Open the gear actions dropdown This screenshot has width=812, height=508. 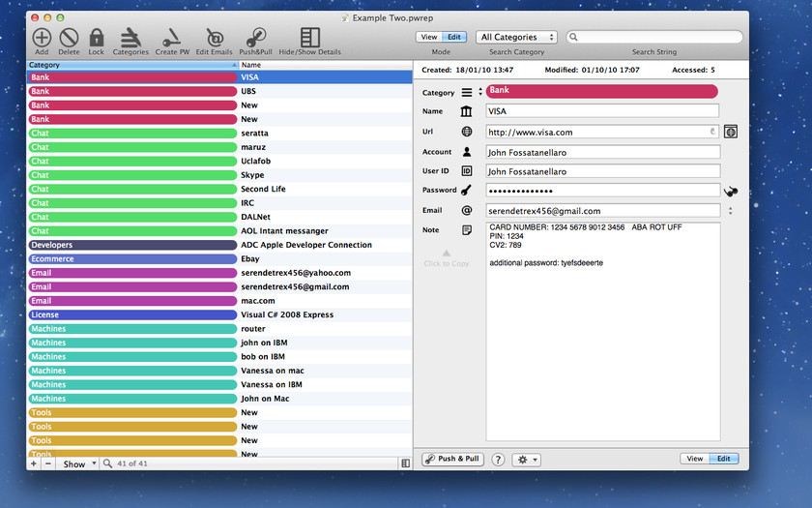tap(526, 460)
